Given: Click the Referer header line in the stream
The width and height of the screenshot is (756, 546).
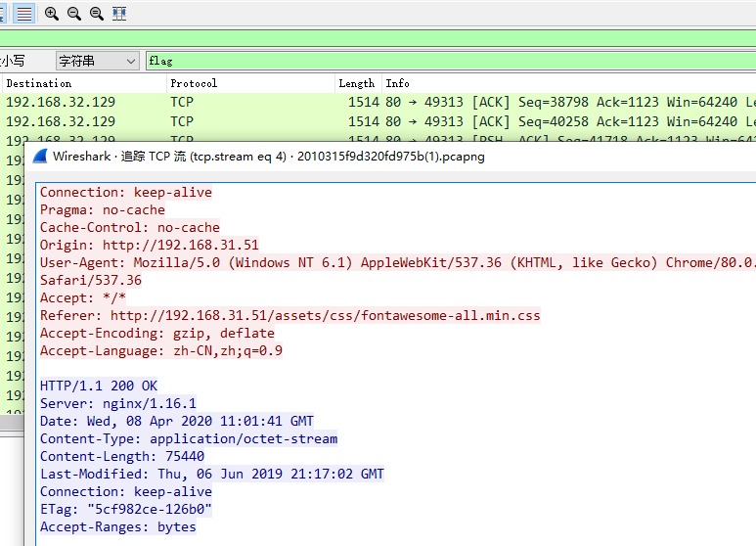Looking at the screenshot, I should pyautogui.click(x=289, y=316).
